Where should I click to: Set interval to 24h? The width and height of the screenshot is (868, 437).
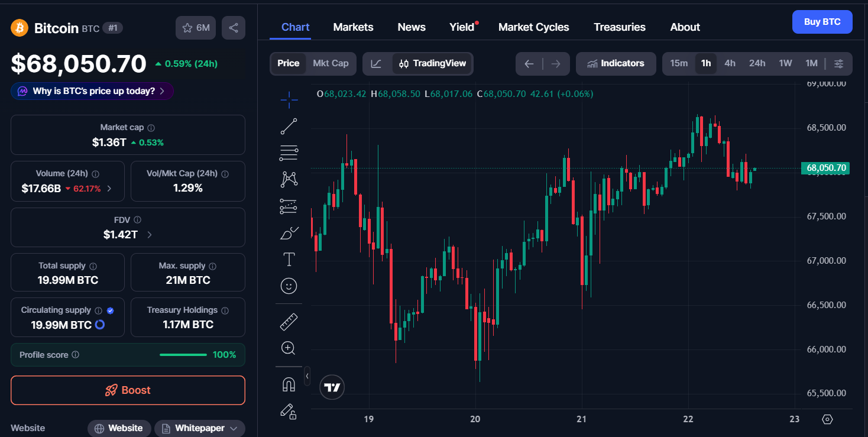pos(757,63)
